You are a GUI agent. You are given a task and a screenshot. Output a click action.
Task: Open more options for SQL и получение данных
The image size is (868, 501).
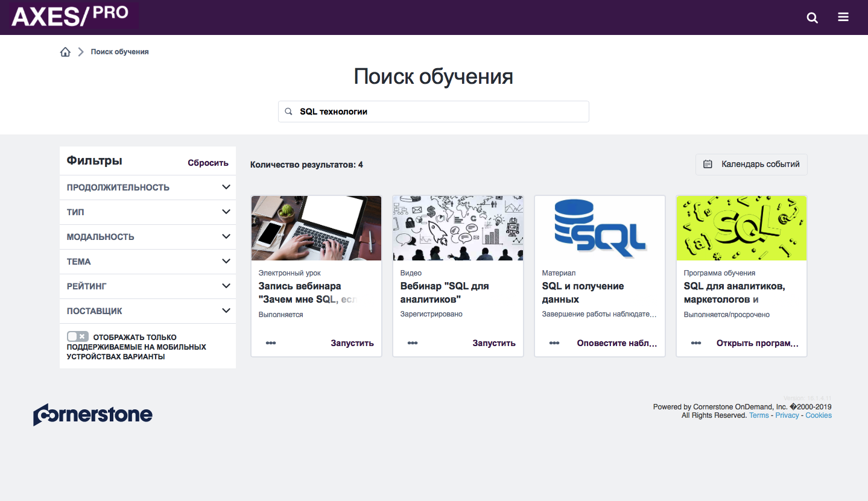click(554, 343)
